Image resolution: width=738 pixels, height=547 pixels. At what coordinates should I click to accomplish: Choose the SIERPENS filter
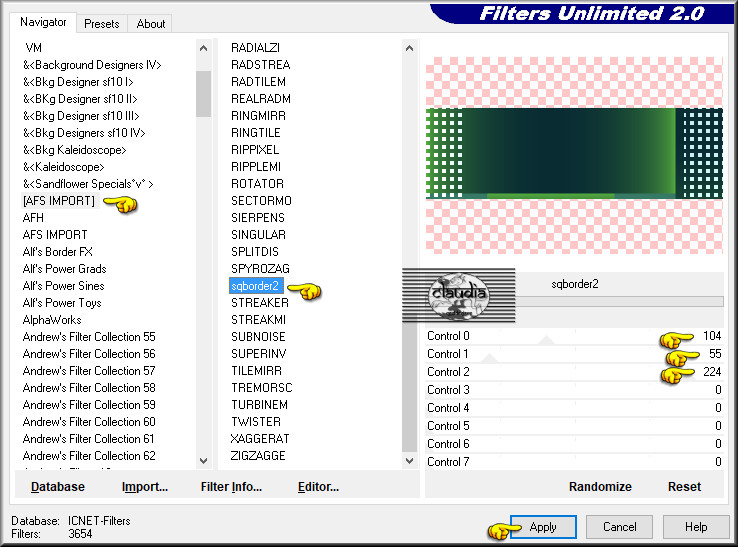point(258,218)
